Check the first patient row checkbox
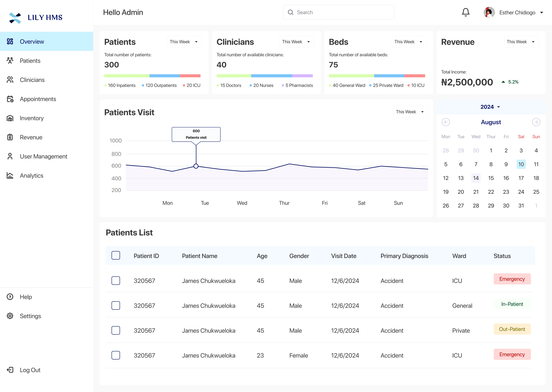Screen dimensions: 552x392 point(116,280)
